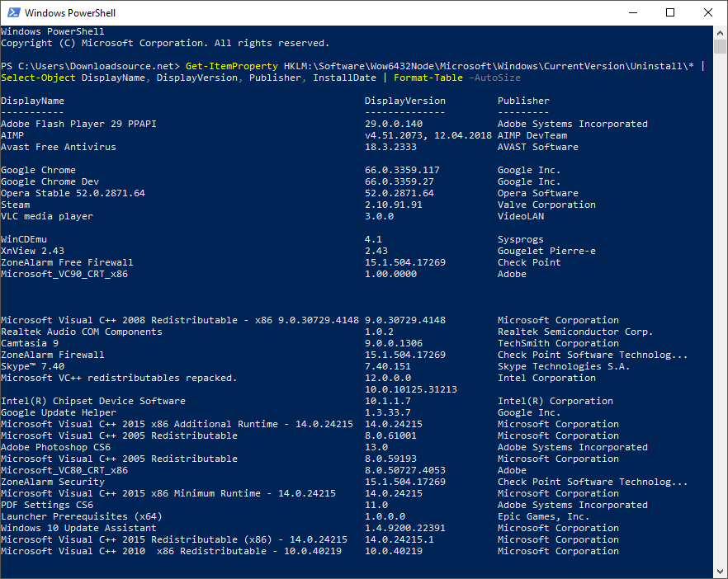Click the Avast Free Antivirus entry

[59, 147]
